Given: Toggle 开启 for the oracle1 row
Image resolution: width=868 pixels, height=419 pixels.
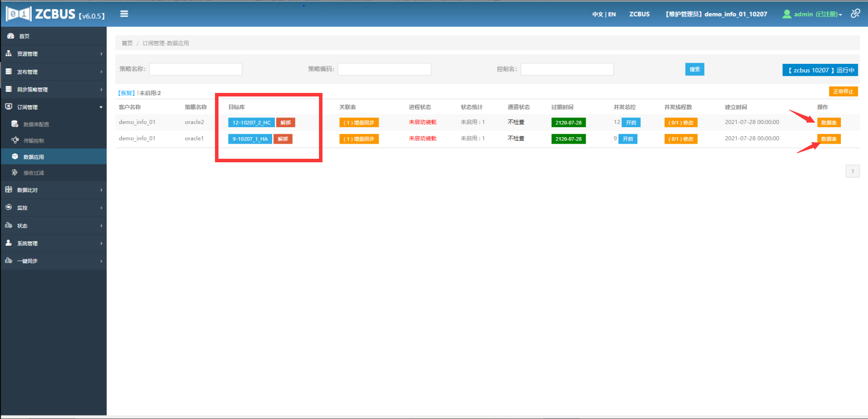Looking at the screenshot, I should (628, 139).
